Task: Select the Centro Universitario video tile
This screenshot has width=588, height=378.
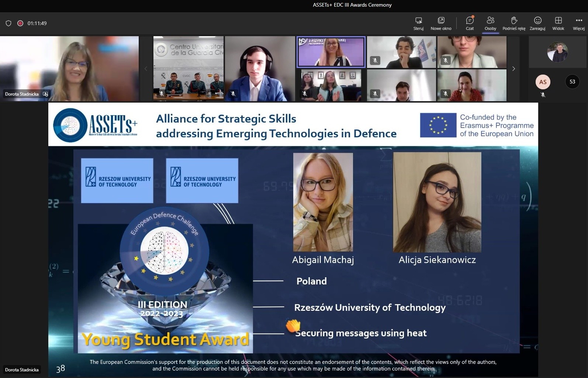Action: click(188, 69)
